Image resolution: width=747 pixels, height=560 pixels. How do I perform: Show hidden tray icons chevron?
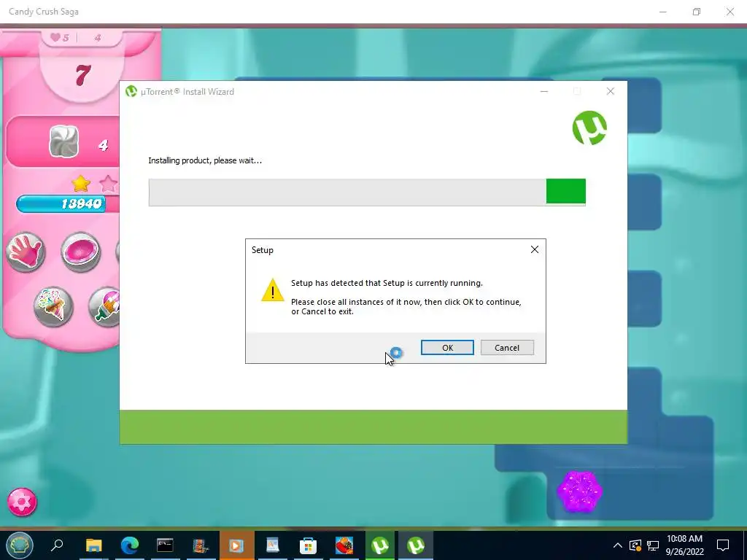point(617,545)
